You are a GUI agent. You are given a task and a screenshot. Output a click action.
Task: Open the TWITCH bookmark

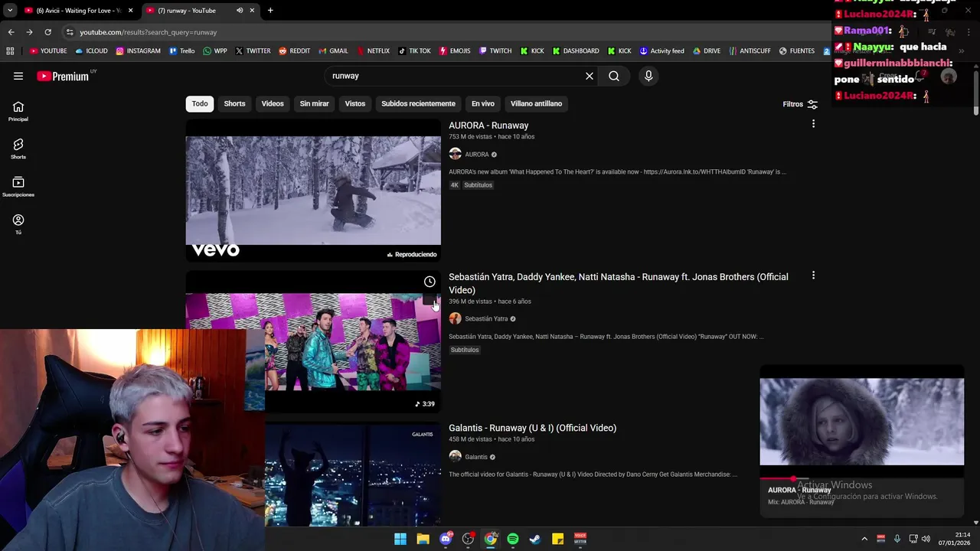tap(495, 51)
